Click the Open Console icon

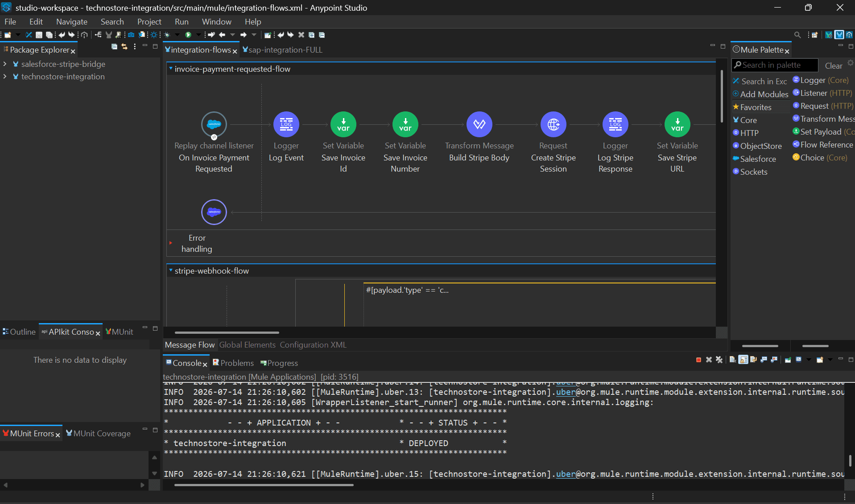click(820, 360)
